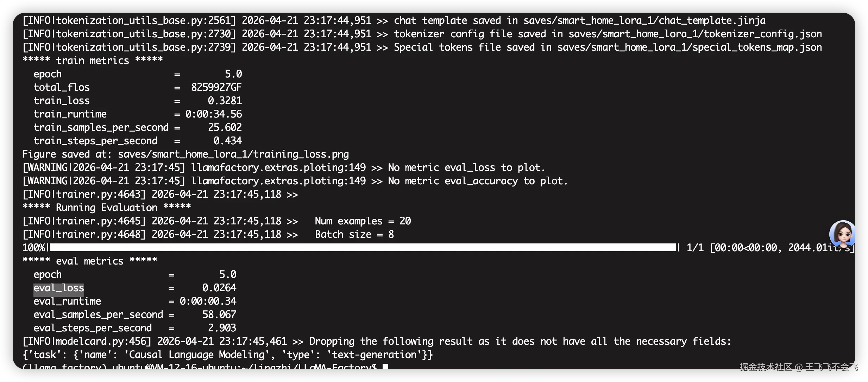868x382 pixels.
Task: Click the train metrics header line
Action: (93, 61)
